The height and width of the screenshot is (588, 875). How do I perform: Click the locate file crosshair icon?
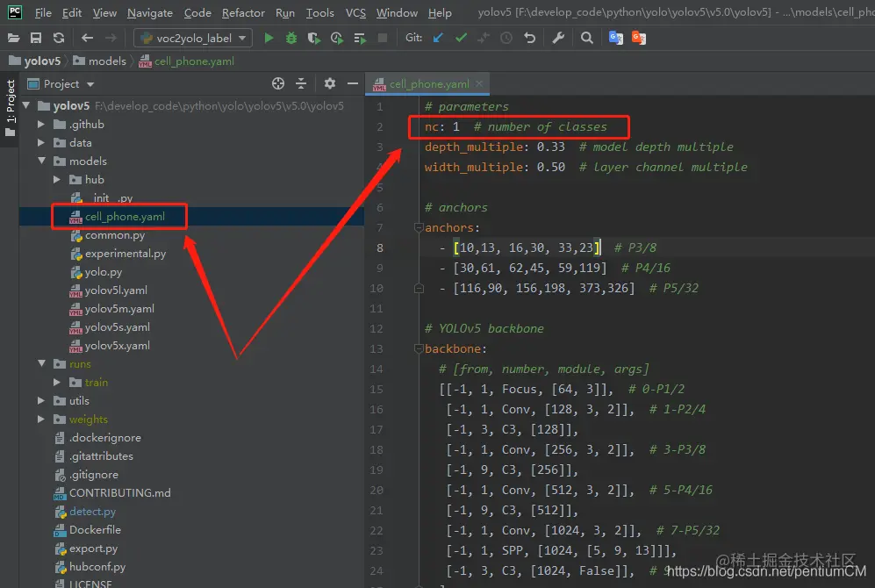tap(278, 83)
